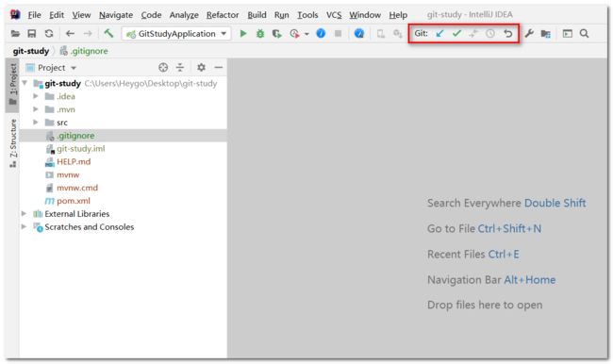
Task: Git commit green checkmark
Action: (456, 34)
